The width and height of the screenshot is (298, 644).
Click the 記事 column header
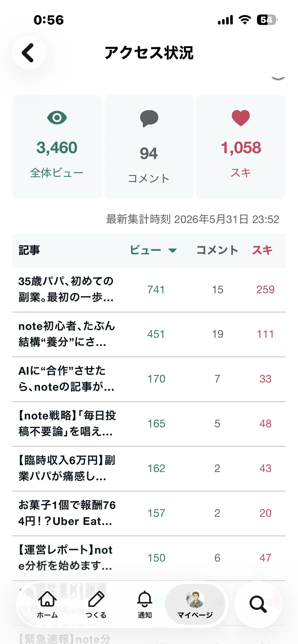point(29,250)
